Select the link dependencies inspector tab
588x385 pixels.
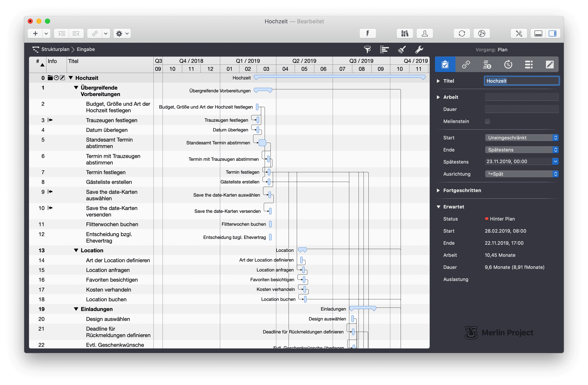(x=466, y=65)
